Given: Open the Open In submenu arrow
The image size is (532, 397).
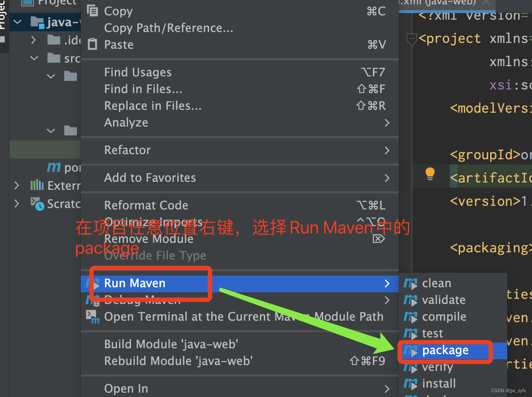Looking at the screenshot, I should point(387,389).
